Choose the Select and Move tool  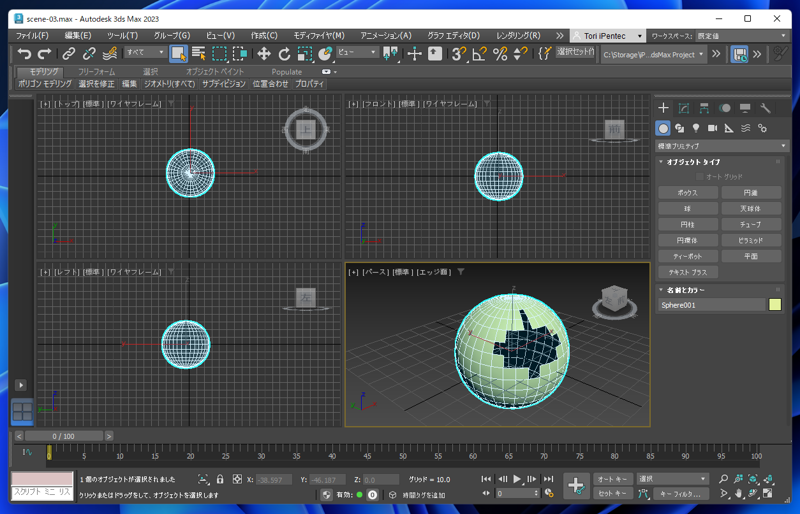pos(264,53)
